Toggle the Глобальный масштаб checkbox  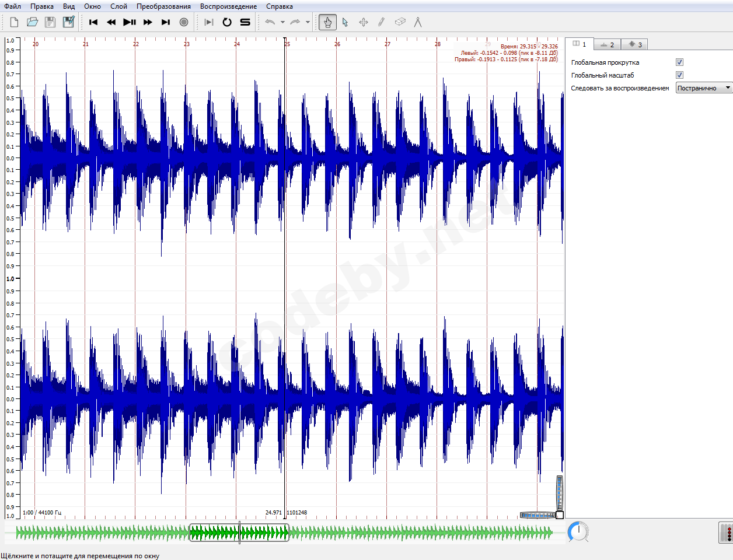point(679,75)
